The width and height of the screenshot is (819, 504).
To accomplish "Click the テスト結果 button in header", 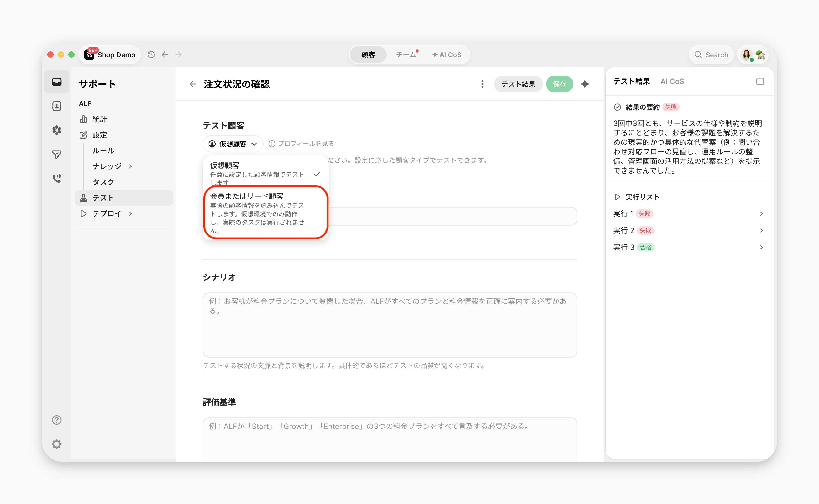I will (x=518, y=84).
